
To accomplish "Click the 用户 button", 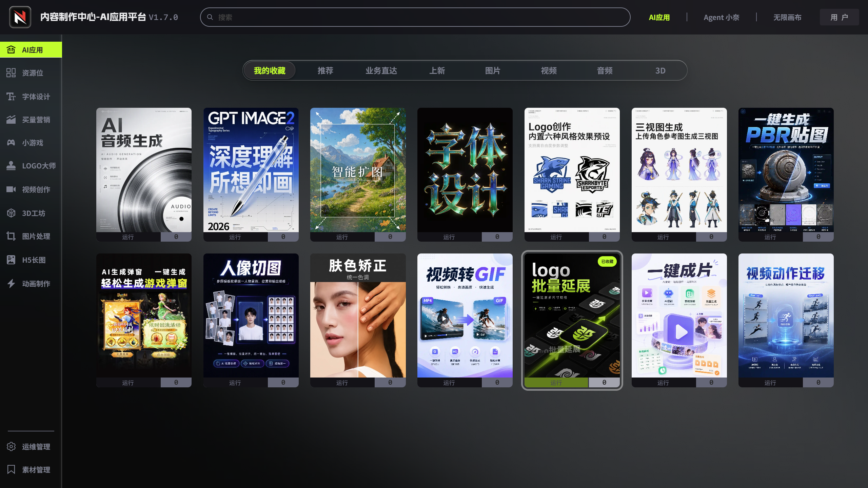I will click(840, 17).
